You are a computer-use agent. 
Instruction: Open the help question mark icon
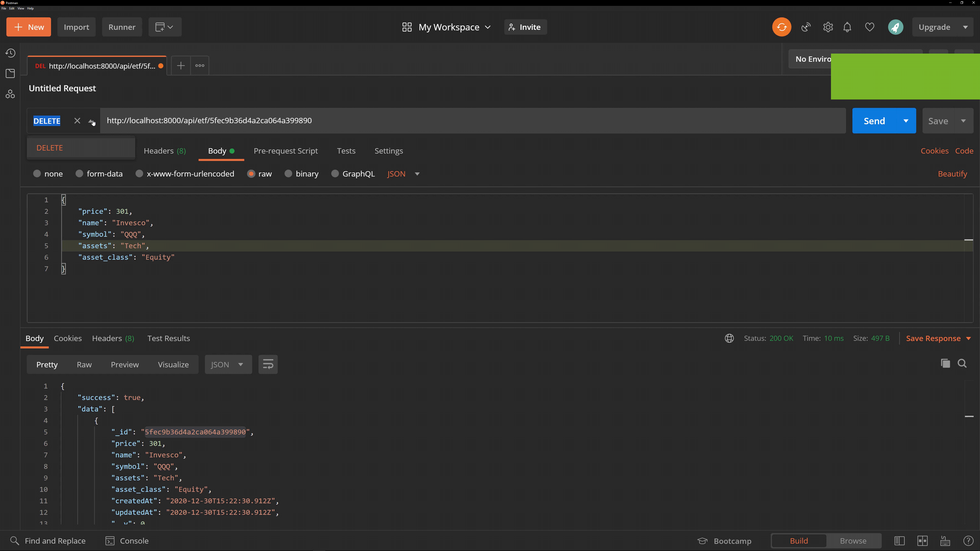968,541
